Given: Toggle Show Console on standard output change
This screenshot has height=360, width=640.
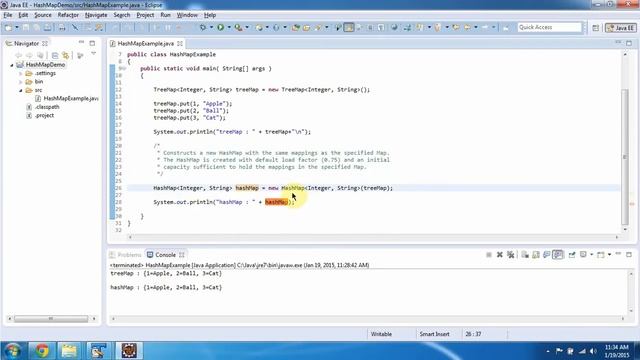Looking at the screenshot, I should pos(547,255).
